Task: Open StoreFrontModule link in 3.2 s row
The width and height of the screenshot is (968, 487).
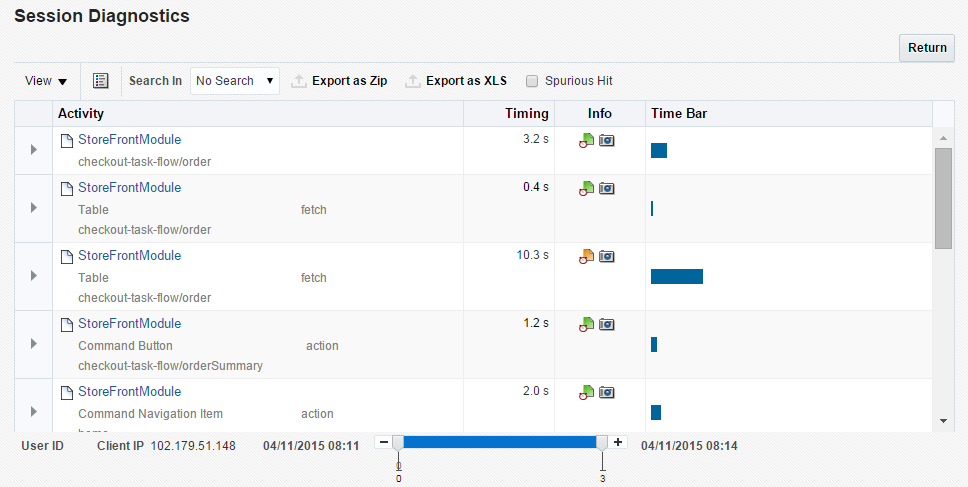Action: click(130, 139)
